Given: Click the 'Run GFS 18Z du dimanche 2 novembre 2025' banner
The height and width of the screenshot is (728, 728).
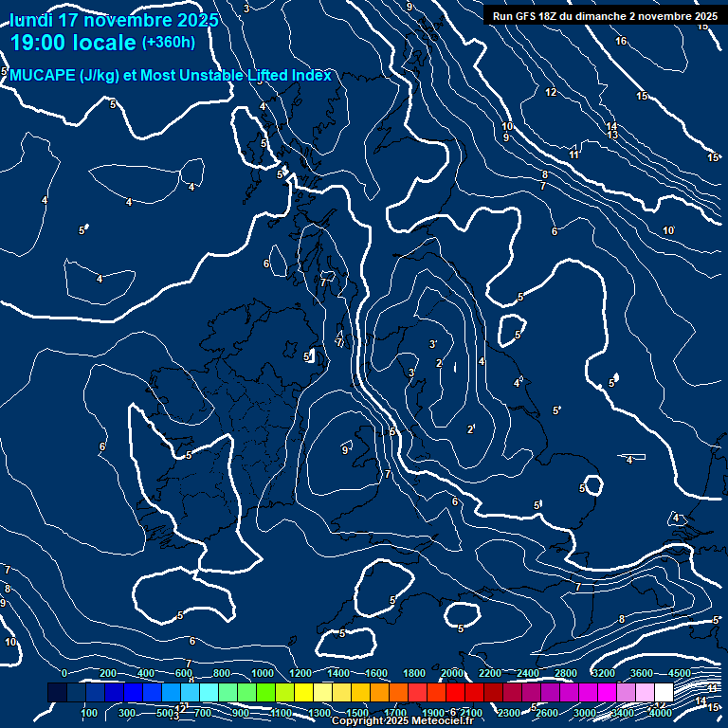Looking at the screenshot, I should coord(605,16).
